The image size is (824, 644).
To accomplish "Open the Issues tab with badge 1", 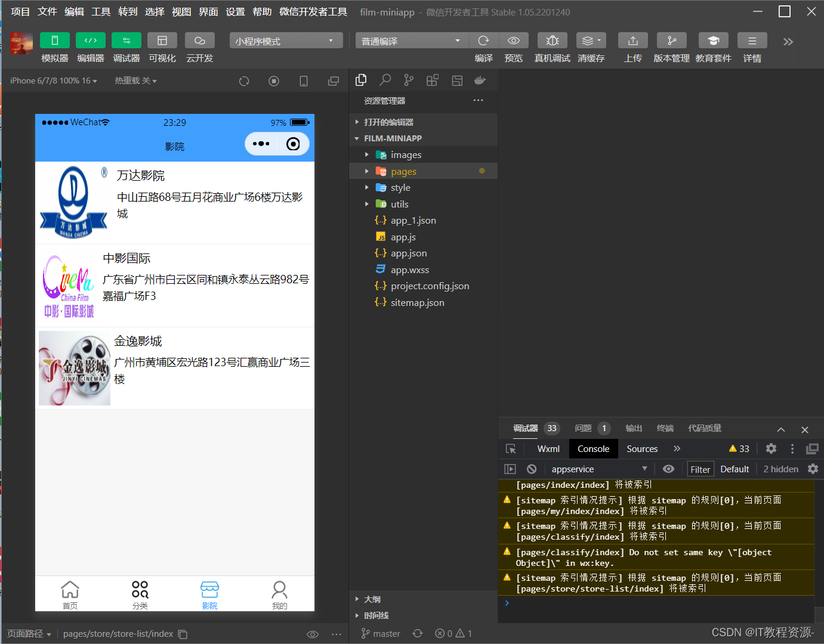I will click(592, 428).
